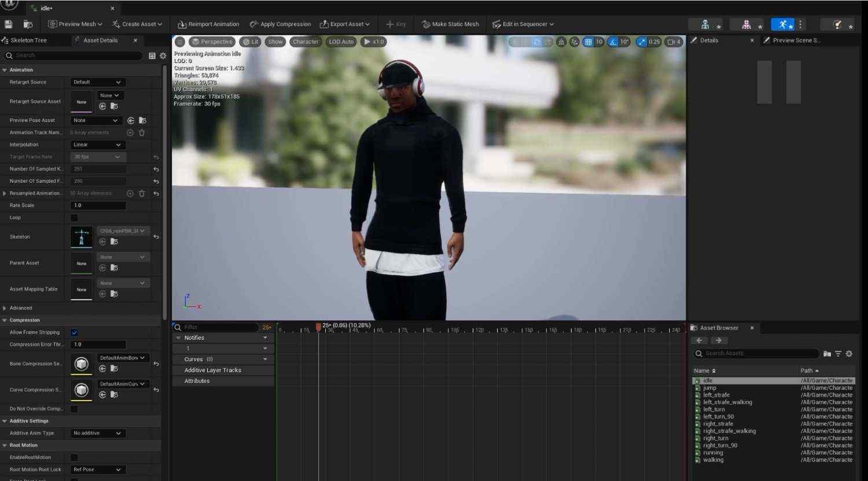Select the running animation in Asset Browser
Image resolution: width=868 pixels, height=481 pixels.
click(x=713, y=453)
